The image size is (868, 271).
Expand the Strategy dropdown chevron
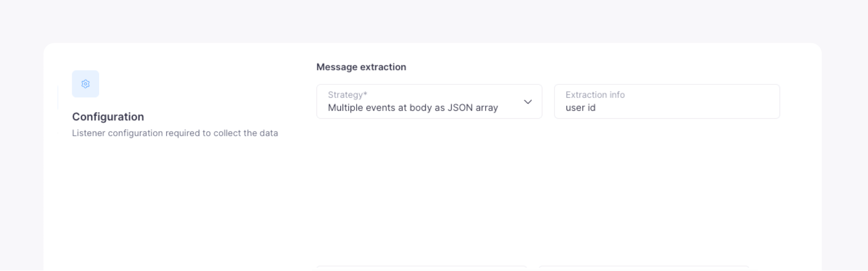pyautogui.click(x=528, y=101)
